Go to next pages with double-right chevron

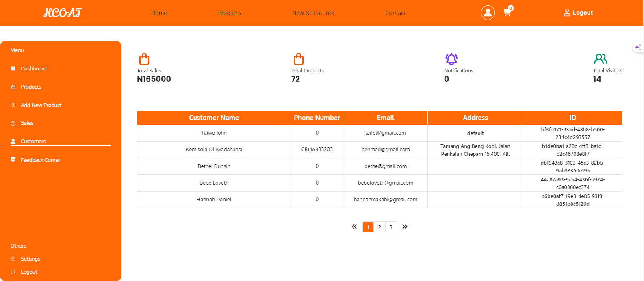pos(405,227)
